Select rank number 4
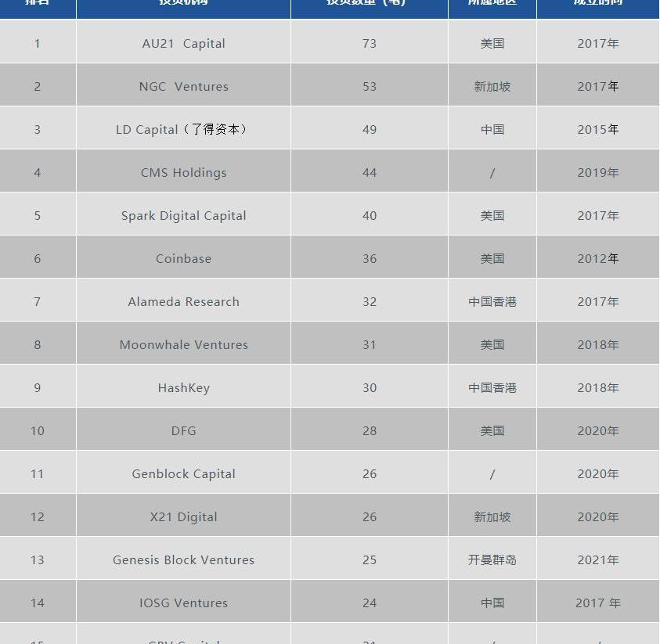 (38, 172)
